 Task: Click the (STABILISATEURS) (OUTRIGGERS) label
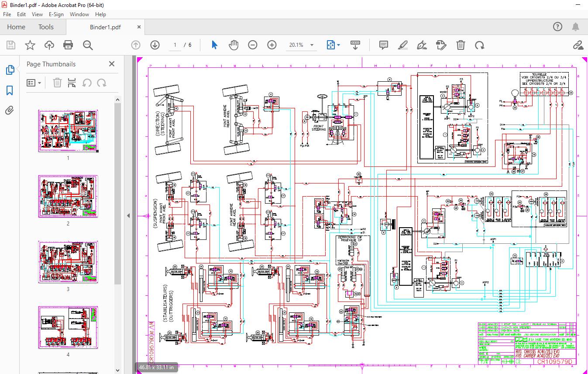click(x=168, y=304)
